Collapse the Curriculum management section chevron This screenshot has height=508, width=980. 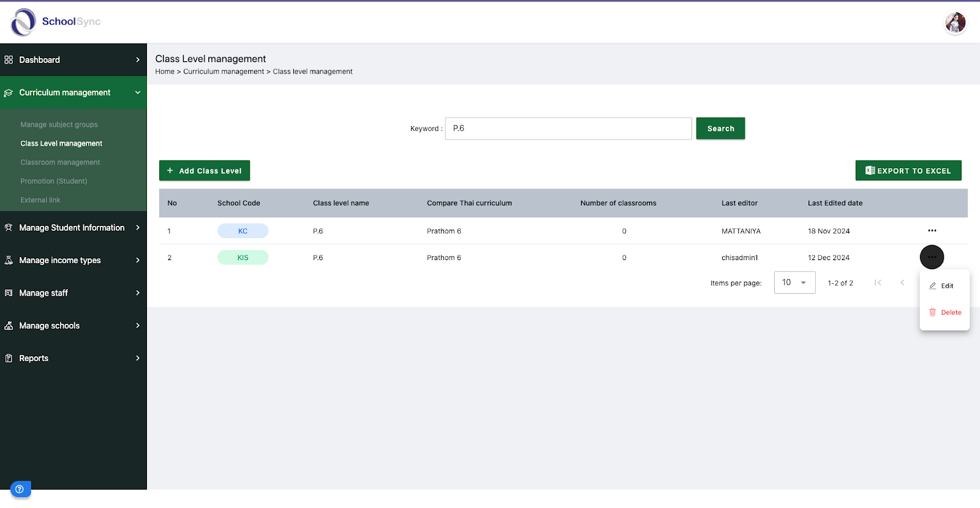click(x=138, y=93)
